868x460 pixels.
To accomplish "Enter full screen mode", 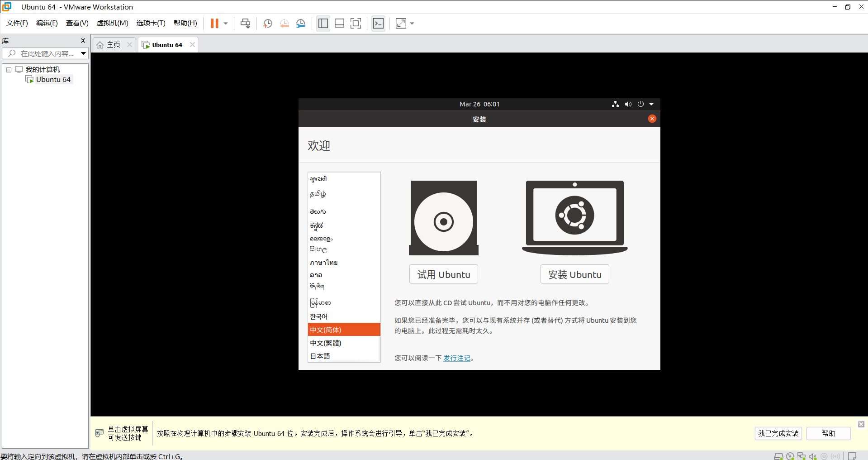I will click(356, 24).
